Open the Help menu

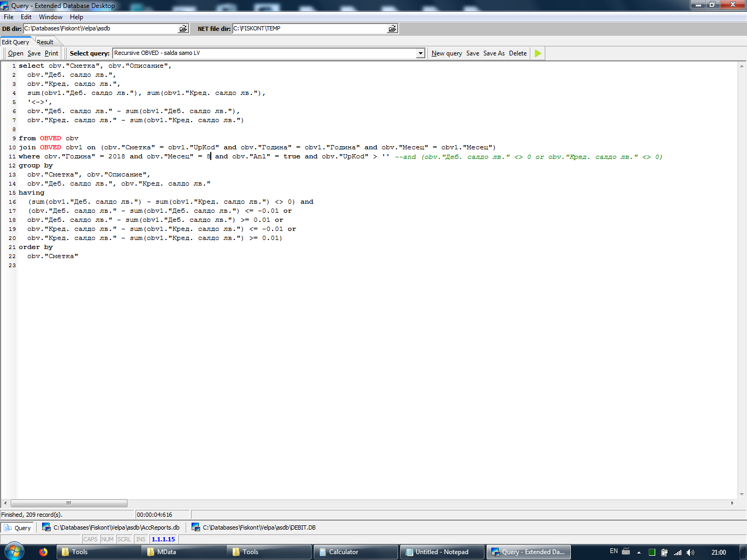(x=76, y=17)
